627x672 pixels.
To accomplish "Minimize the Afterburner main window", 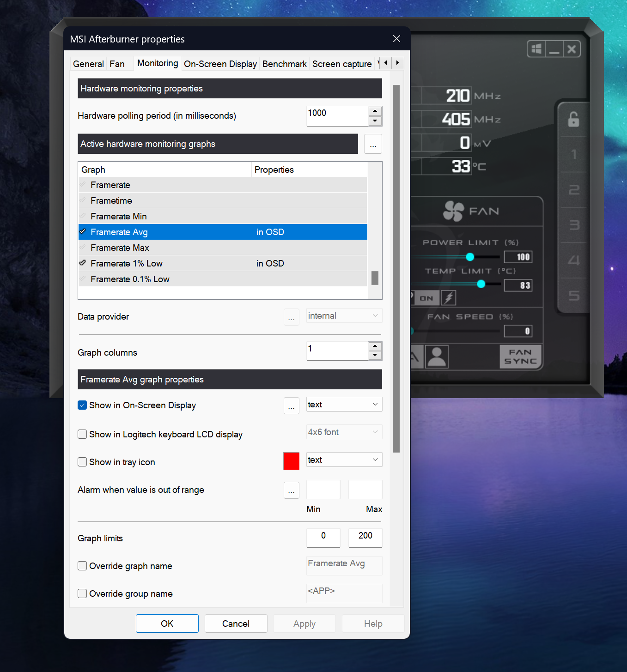I will click(554, 49).
